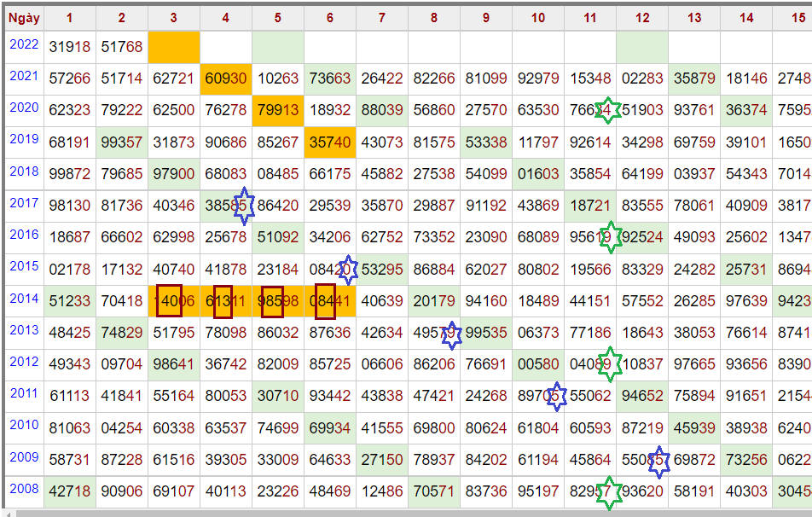Select the green cell 00580
812x517 pixels.
pyautogui.click(x=538, y=364)
